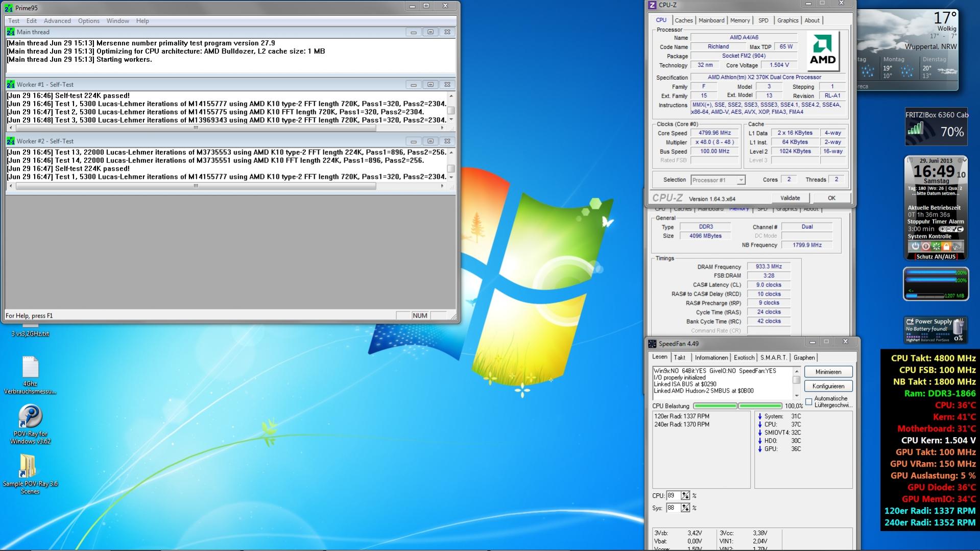Switch to the Mainboard tab in CPU-Z
980x551 pixels.
click(711, 20)
